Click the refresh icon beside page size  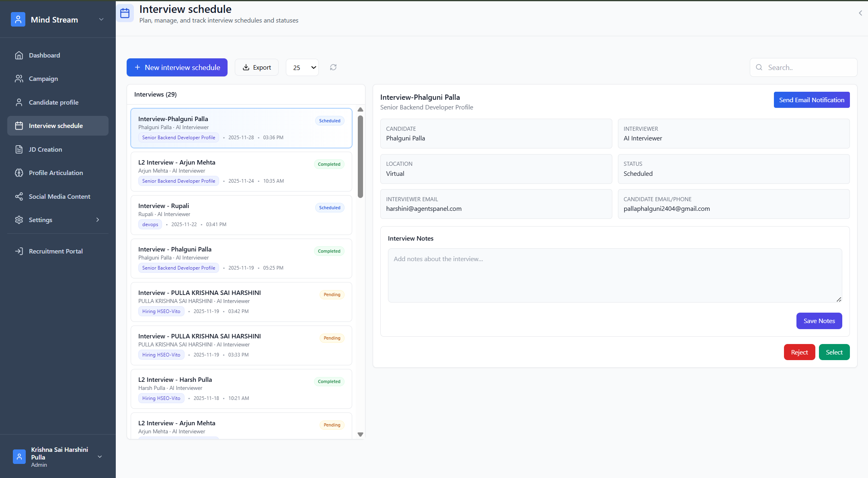333,67
